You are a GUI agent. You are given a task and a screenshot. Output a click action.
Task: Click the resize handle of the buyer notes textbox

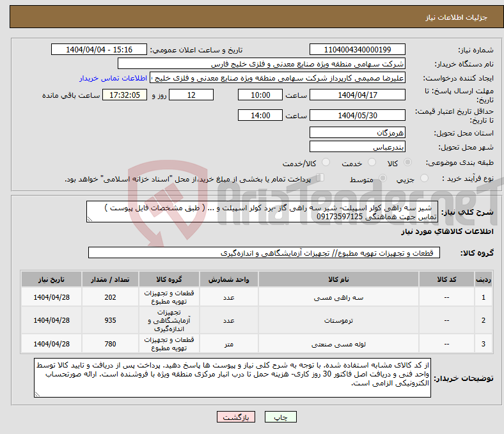(x=37, y=394)
